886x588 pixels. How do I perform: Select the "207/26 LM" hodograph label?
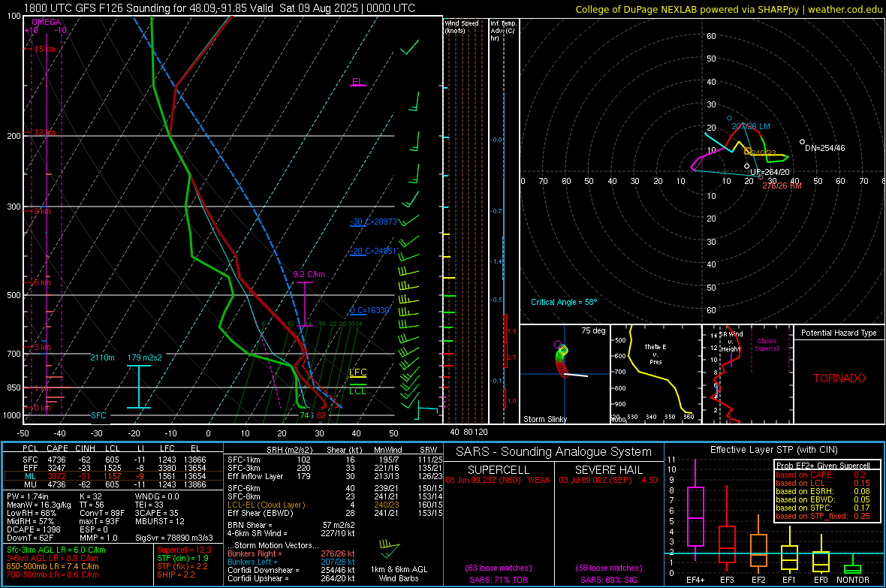pos(750,127)
